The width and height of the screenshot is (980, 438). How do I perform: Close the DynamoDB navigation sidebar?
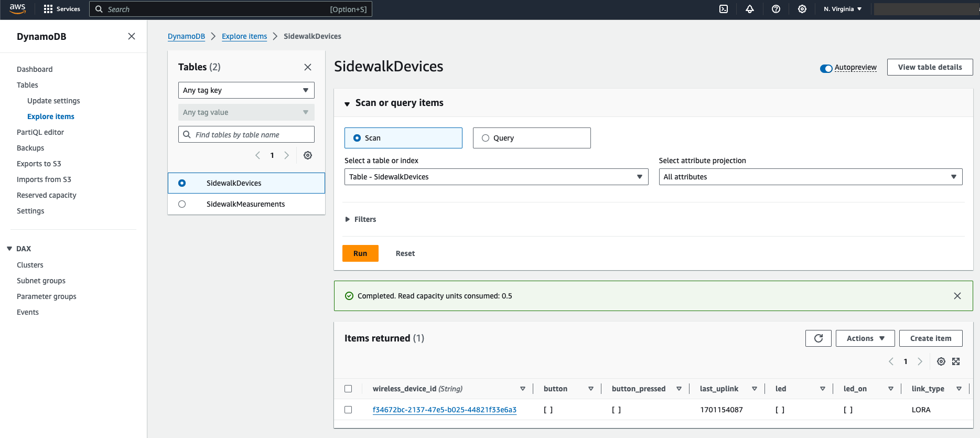132,36
